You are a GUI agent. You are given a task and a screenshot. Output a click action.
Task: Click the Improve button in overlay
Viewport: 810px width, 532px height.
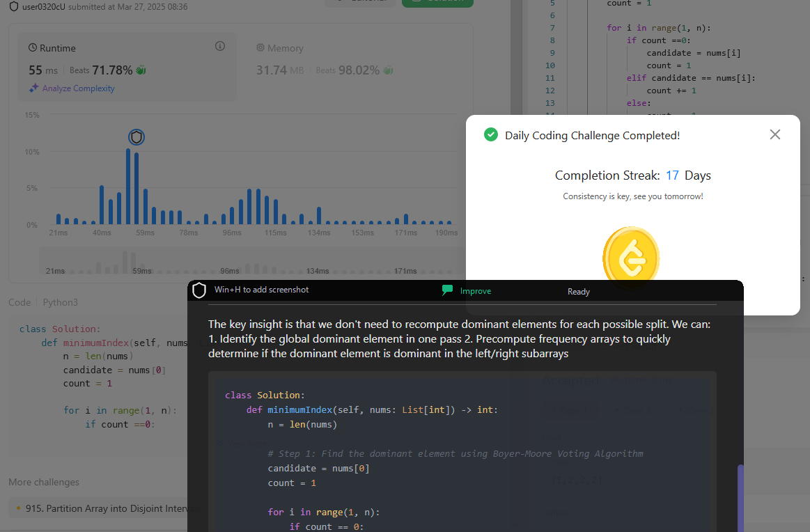(467, 291)
